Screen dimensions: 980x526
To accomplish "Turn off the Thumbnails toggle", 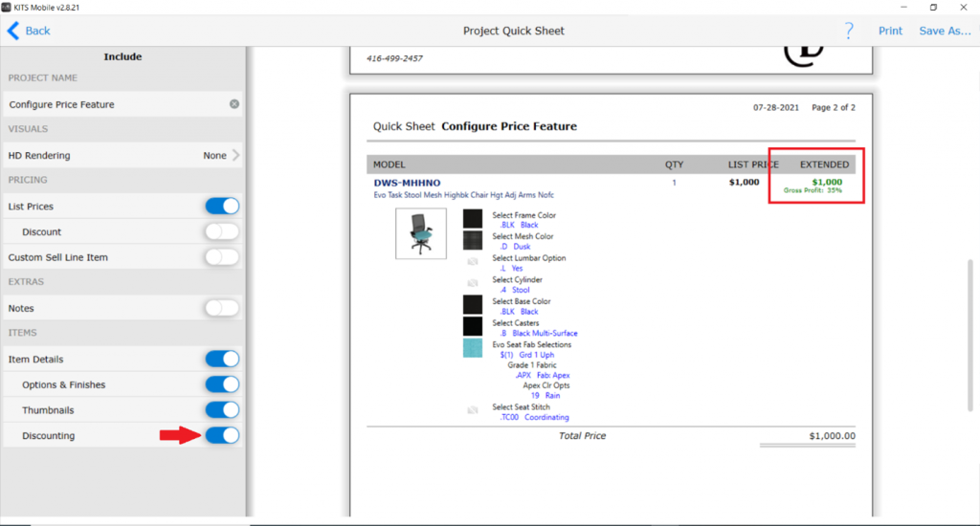I will tap(222, 410).
